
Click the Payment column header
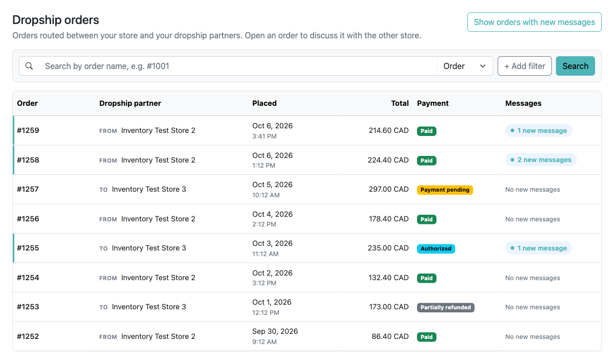[433, 103]
